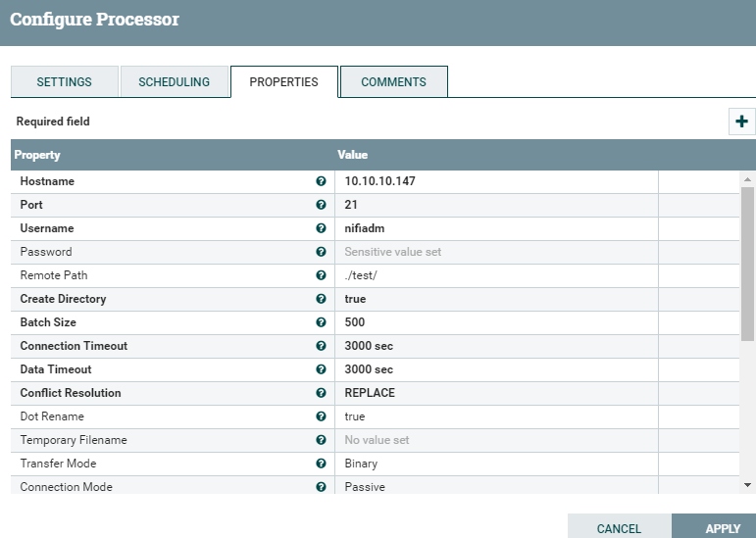Image resolution: width=756 pixels, height=538 pixels.
Task: Show help for Transfer Mode property
Action: [321, 464]
